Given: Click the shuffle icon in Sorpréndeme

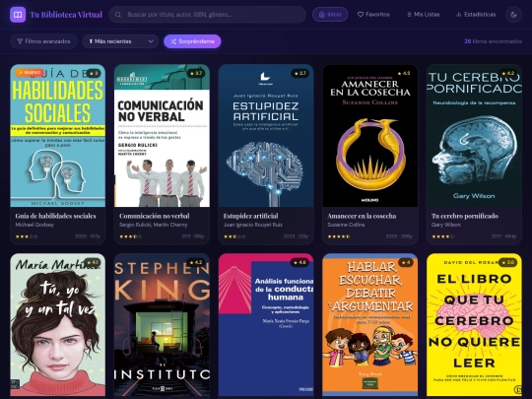Looking at the screenshot, I should coord(173,41).
